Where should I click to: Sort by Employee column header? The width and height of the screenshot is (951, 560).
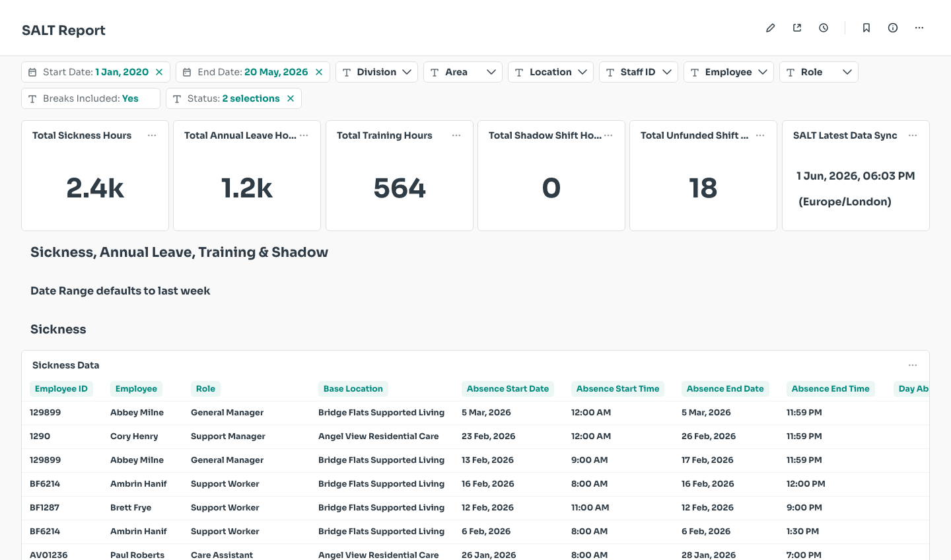(x=136, y=389)
